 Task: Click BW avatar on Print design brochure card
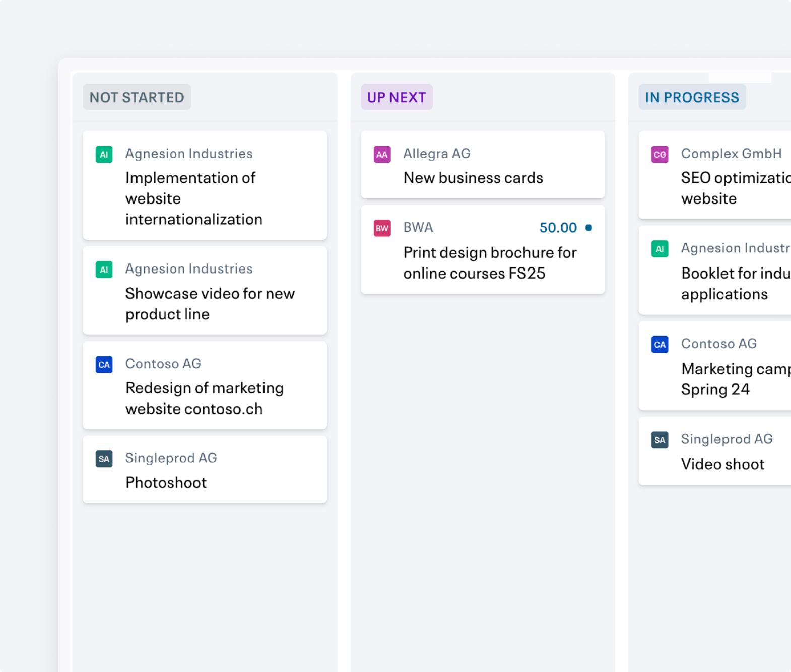coord(382,228)
